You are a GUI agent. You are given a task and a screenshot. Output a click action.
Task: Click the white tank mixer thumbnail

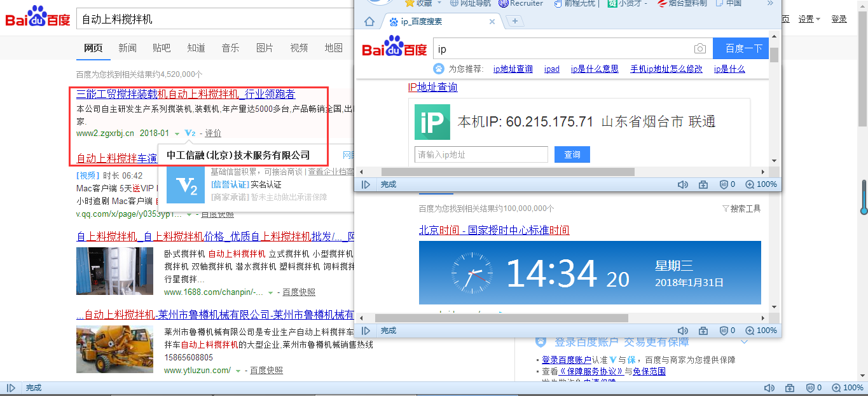click(114, 272)
